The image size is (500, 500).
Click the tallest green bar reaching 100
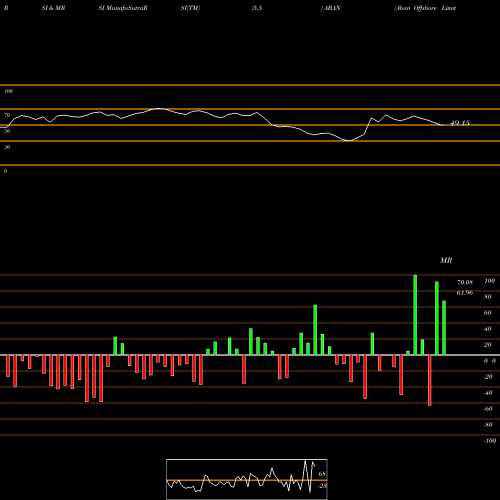coord(415,315)
